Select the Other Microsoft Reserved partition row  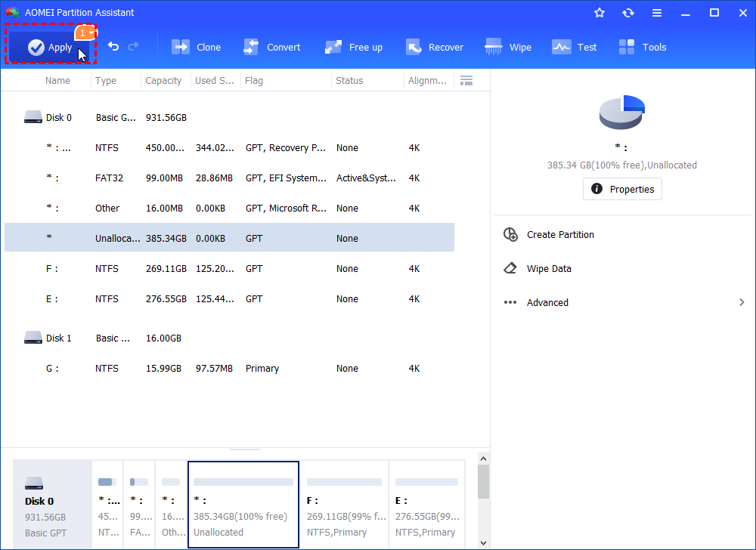[x=230, y=208]
